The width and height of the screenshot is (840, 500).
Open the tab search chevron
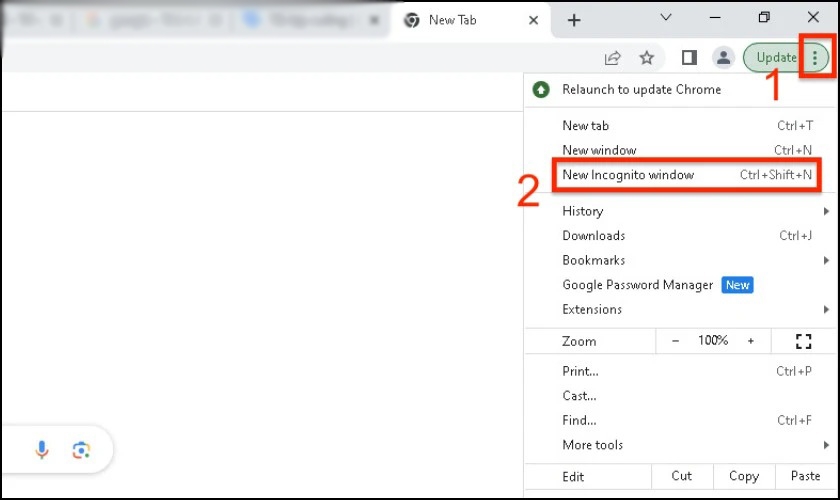pos(666,18)
